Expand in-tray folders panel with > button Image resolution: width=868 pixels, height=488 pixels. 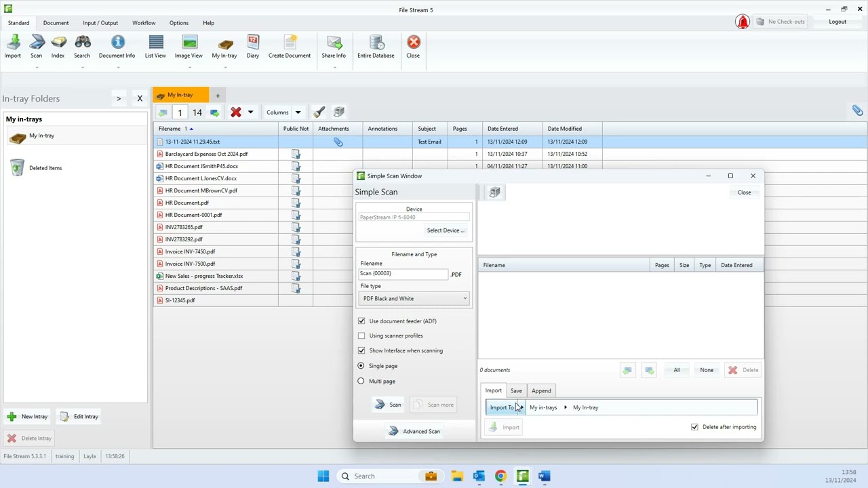[119, 99]
